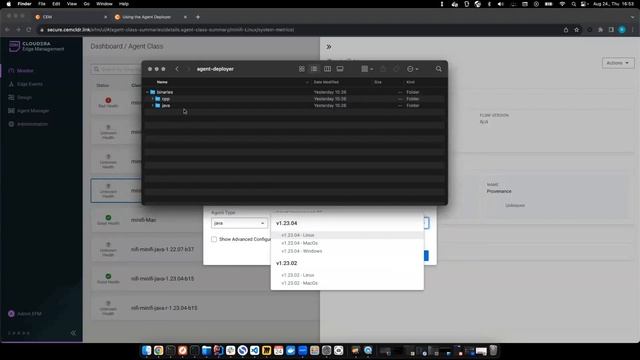
Task: Expand the cpp folder in Finder
Action: [153, 99]
